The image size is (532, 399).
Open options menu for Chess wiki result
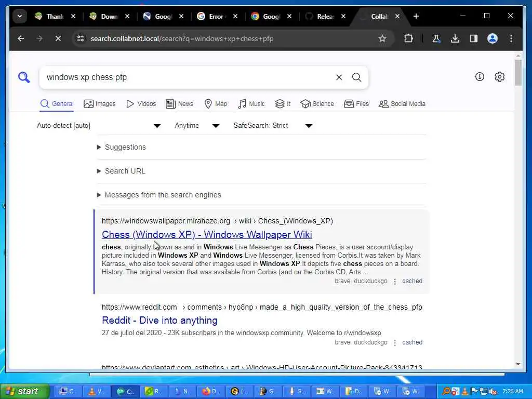[395, 281]
